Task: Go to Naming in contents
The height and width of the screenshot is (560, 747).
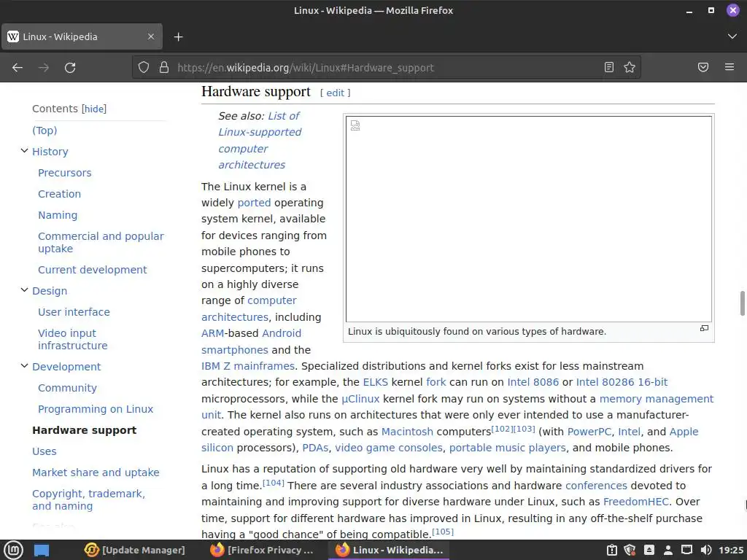Action: point(58,215)
